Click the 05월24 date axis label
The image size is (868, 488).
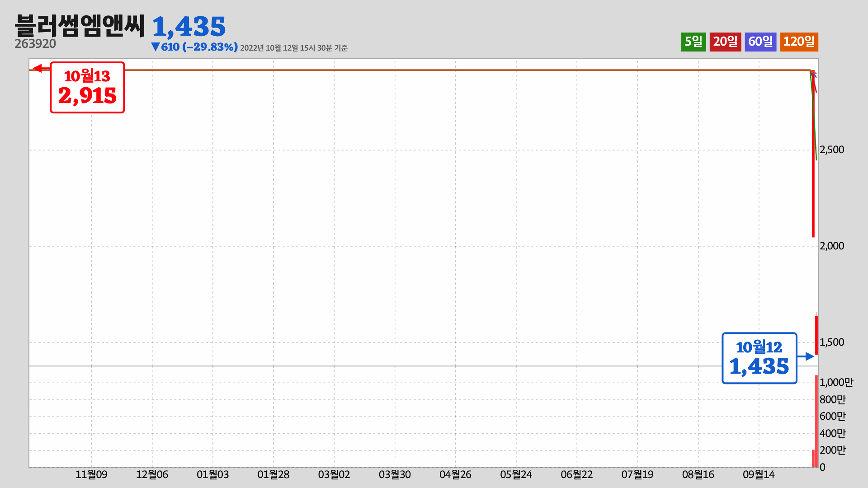[516, 475]
